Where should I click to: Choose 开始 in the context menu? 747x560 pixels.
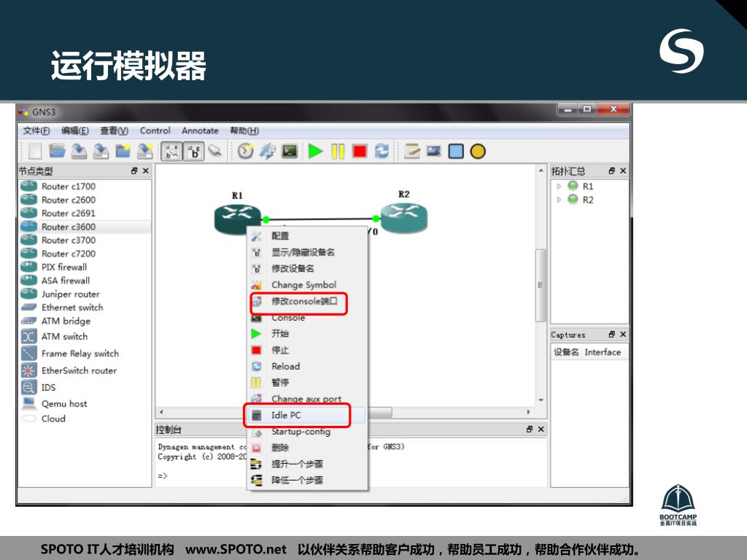pos(308,334)
